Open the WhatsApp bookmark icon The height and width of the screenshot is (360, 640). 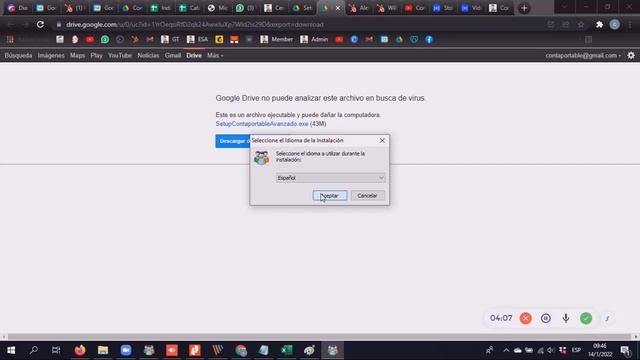[x=105, y=40]
